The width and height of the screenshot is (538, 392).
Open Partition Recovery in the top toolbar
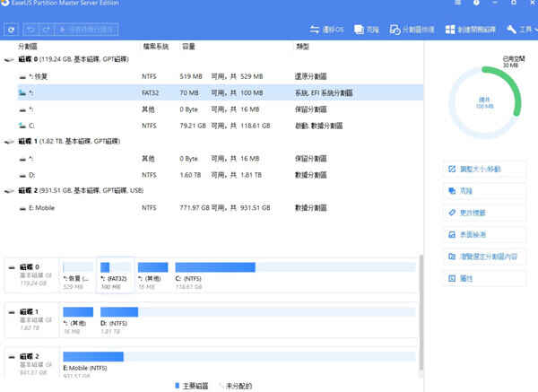pos(412,30)
